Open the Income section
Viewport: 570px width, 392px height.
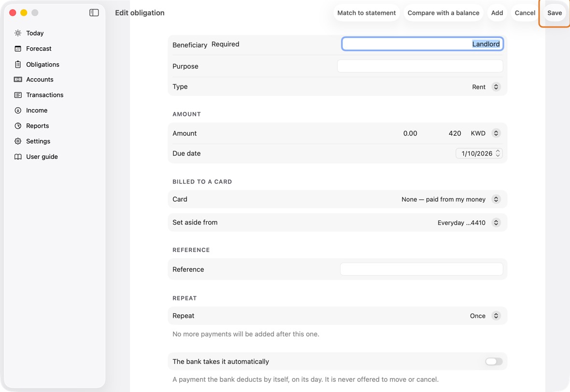pyautogui.click(x=37, y=111)
